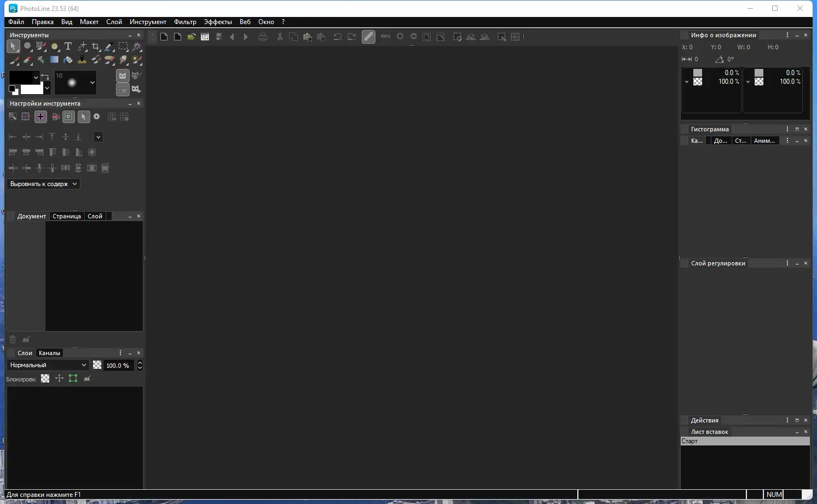
Task: Select the Paint Bucket fill tool
Action: tap(68, 60)
